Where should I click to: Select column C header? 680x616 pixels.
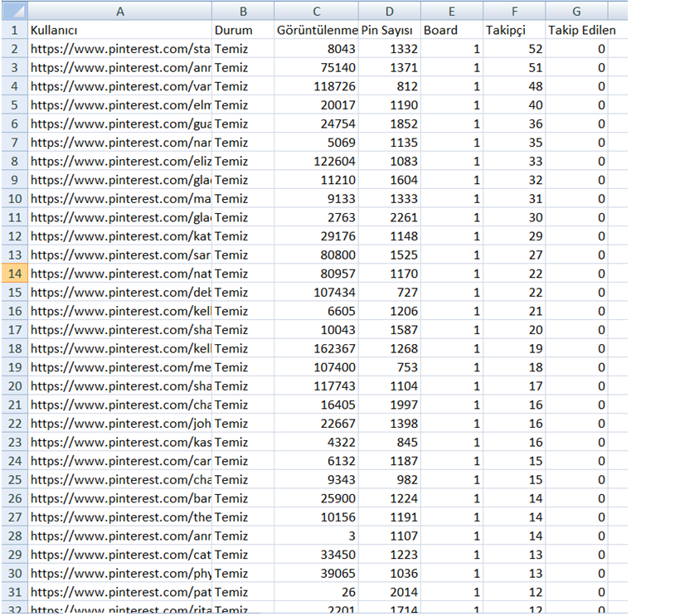coord(317,12)
